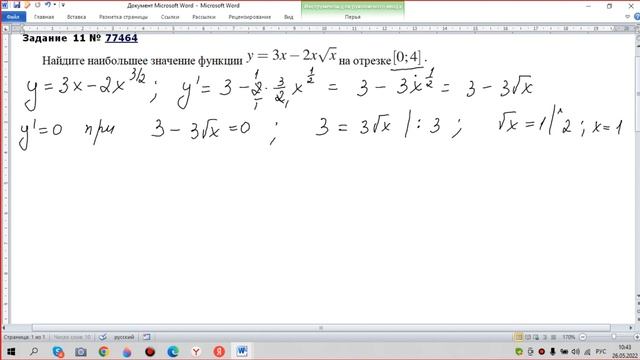Switch keyboard language via РУС indicator
The height and width of the screenshot is (360, 640).
click(x=601, y=351)
